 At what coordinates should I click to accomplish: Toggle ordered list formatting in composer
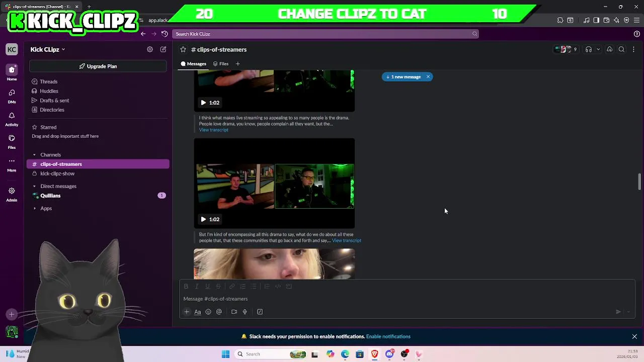[x=243, y=286]
